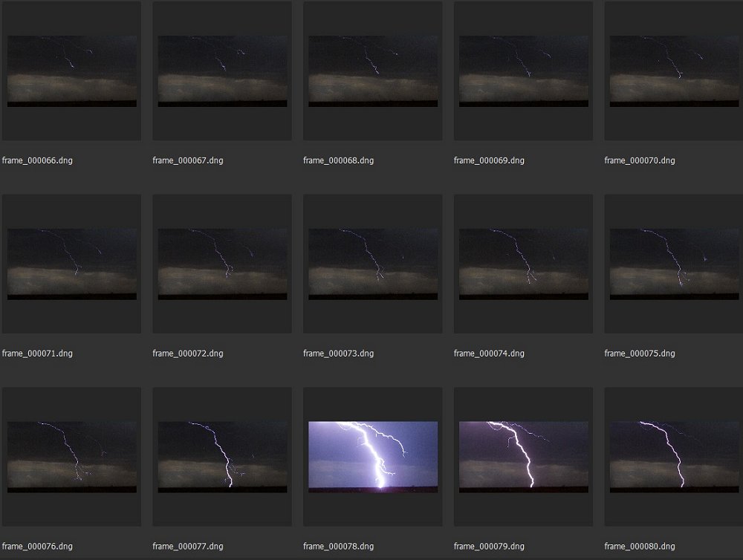Click the file name frame_000072.dng
Screen dimensions: 743x560
pos(188,354)
